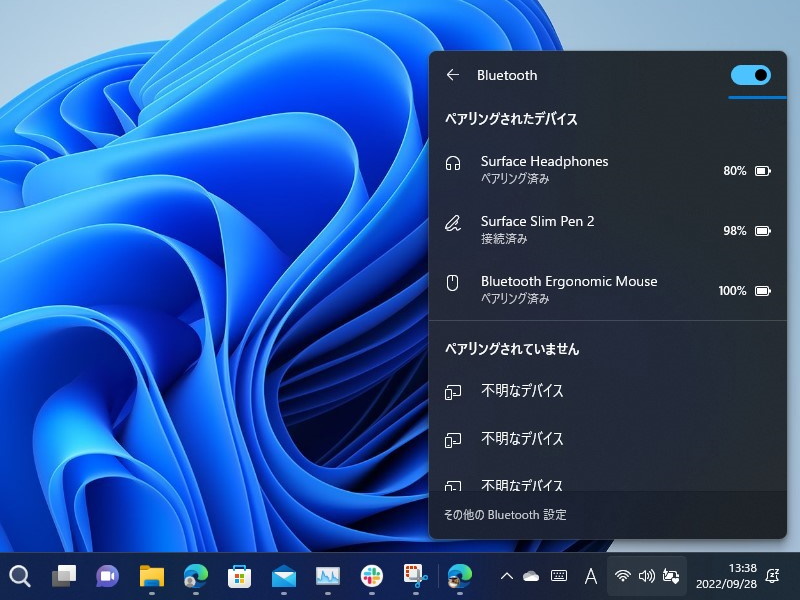The height and width of the screenshot is (600, 800).
Task: Open Windows Search from the taskbar
Action: (21, 577)
